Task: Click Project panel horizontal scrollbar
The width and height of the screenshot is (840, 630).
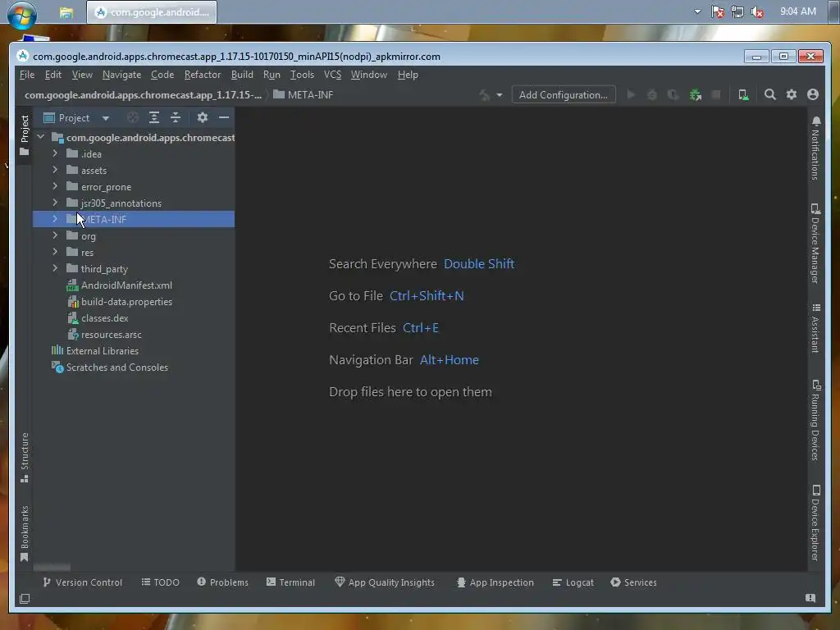Action: pos(52,567)
